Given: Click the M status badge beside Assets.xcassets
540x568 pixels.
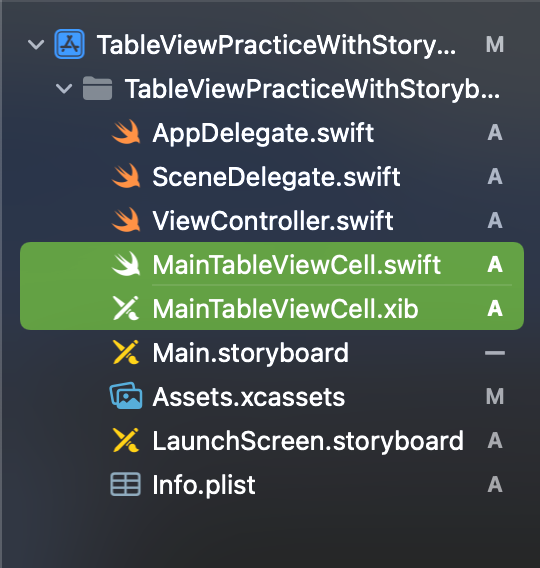Looking at the screenshot, I should click(495, 396).
